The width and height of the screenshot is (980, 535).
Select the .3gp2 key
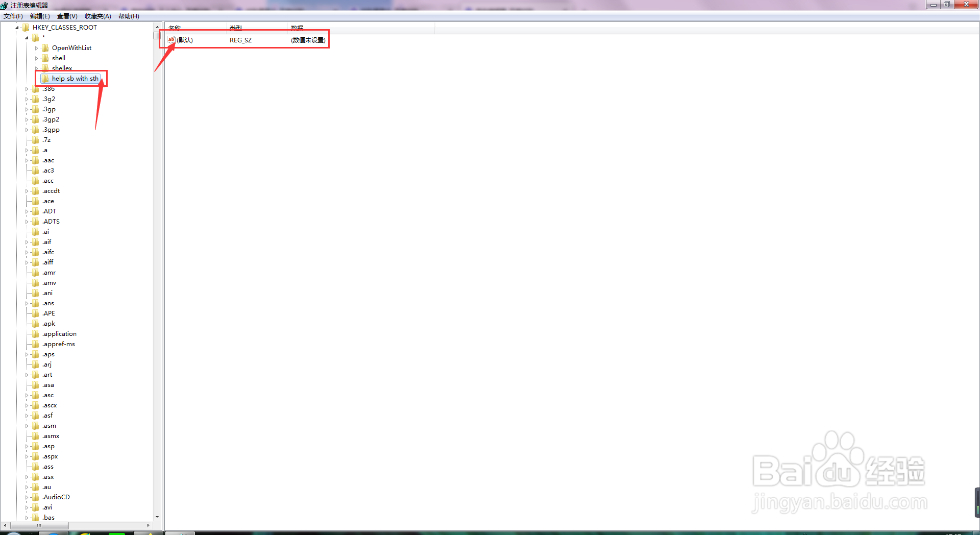click(51, 119)
